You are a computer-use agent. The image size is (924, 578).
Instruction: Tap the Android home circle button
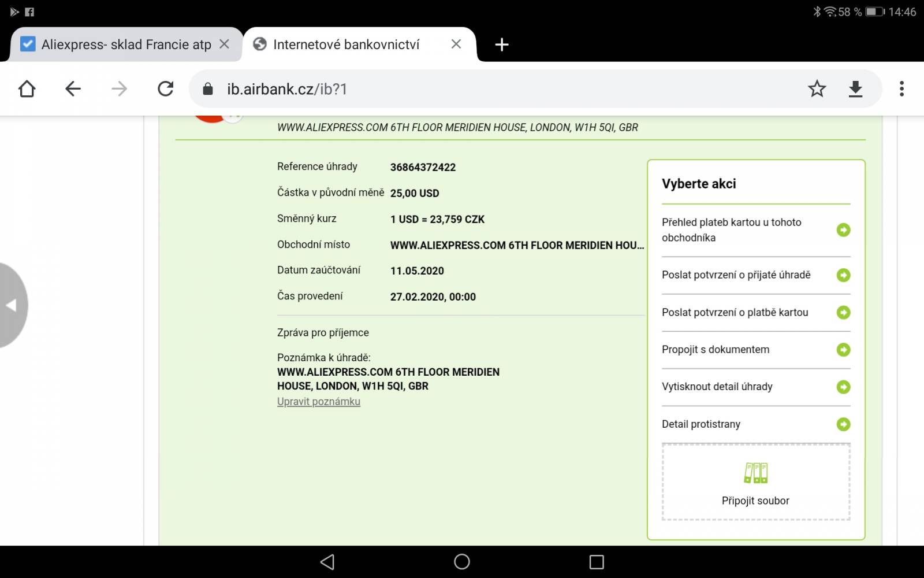462,562
